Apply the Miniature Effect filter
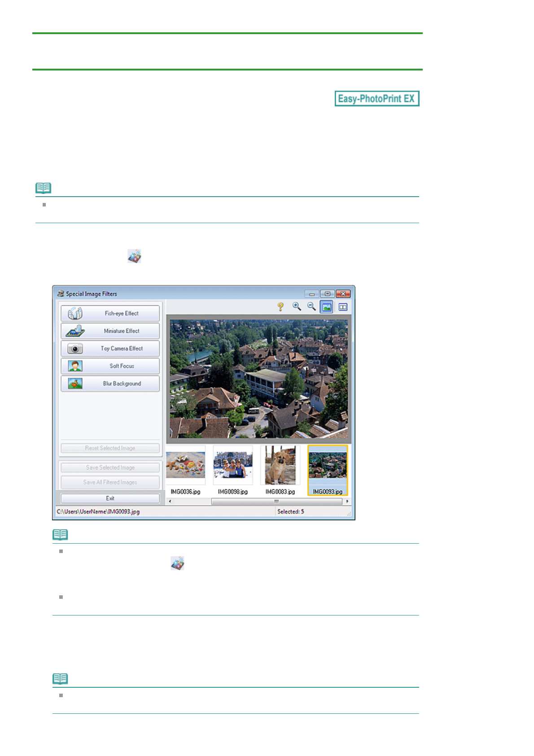The width and height of the screenshot is (534, 756). pos(110,331)
